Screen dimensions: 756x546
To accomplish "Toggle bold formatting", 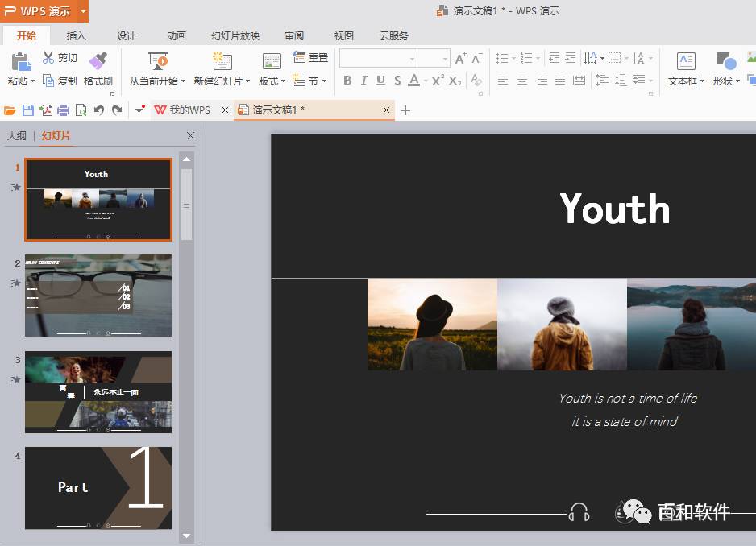I will pos(347,81).
